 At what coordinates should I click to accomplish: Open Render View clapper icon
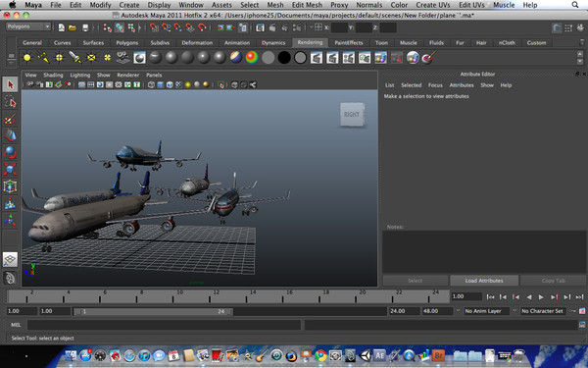pyautogui.click(x=261, y=27)
